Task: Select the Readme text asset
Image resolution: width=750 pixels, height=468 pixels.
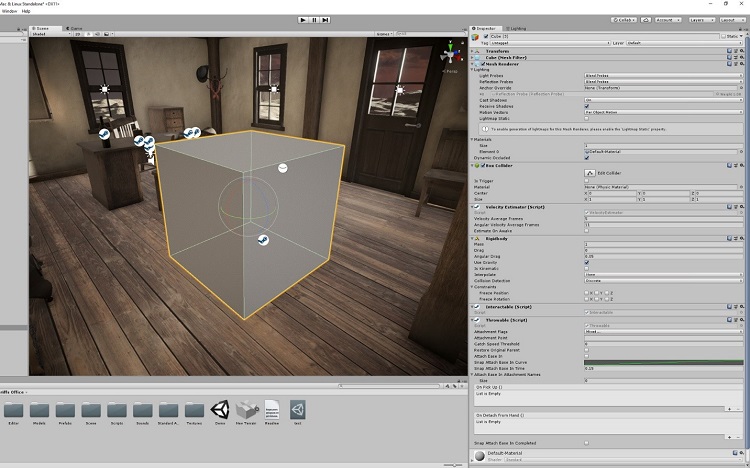Action: click(x=272, y=410)
